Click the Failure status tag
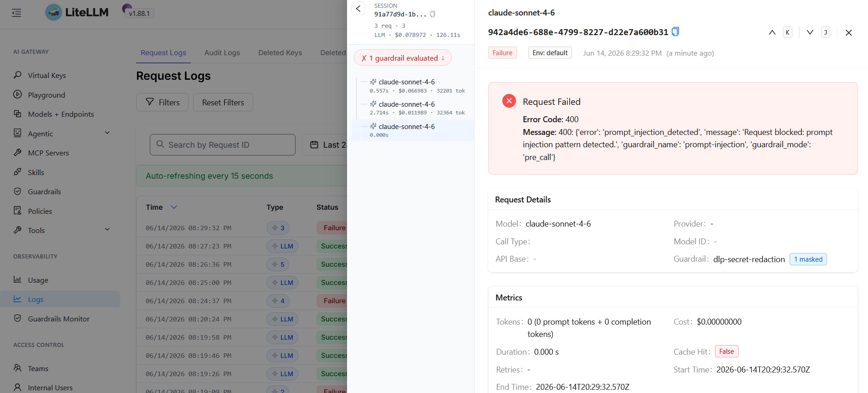This screenshot has width=868, height=393. click(x=502, y=53)
